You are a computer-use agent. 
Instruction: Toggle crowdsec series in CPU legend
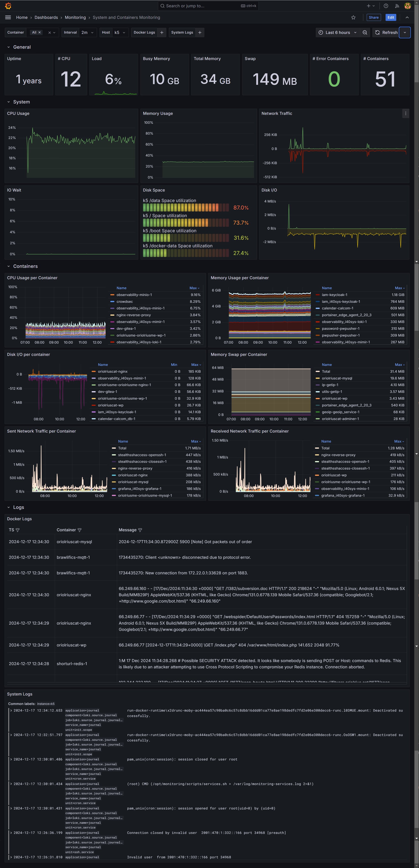click(x=124, y=301)
